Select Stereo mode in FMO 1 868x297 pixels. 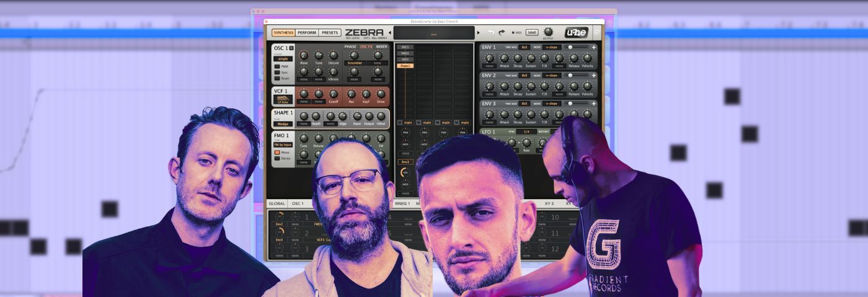(x=277, y=158)
